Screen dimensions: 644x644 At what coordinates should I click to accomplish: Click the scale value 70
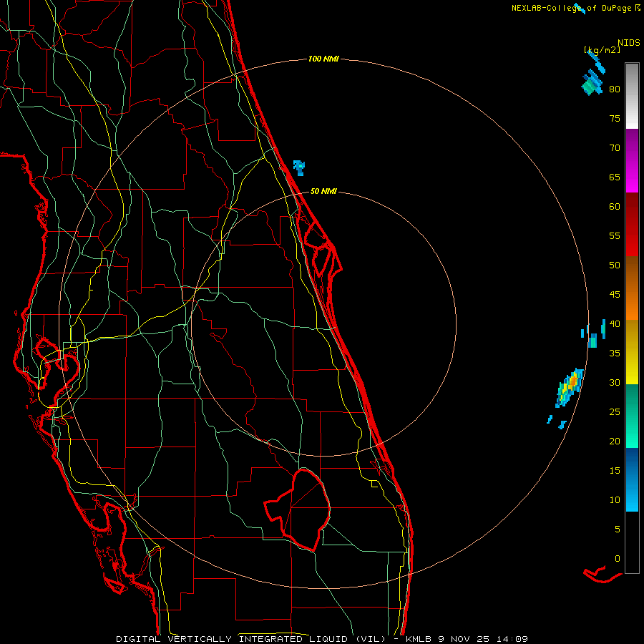click(615, 148)
